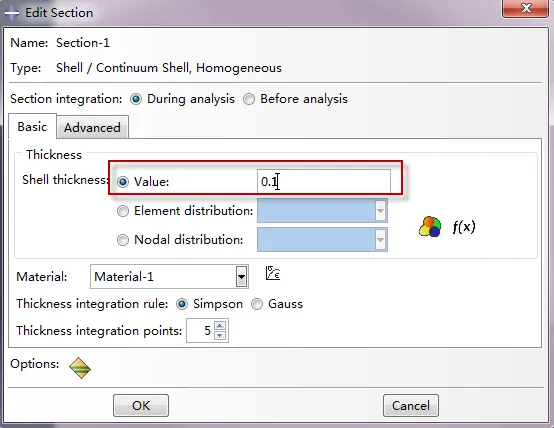Open the color distribution icon beside f(x)
The image size is (554, 428).
point(430,227)
